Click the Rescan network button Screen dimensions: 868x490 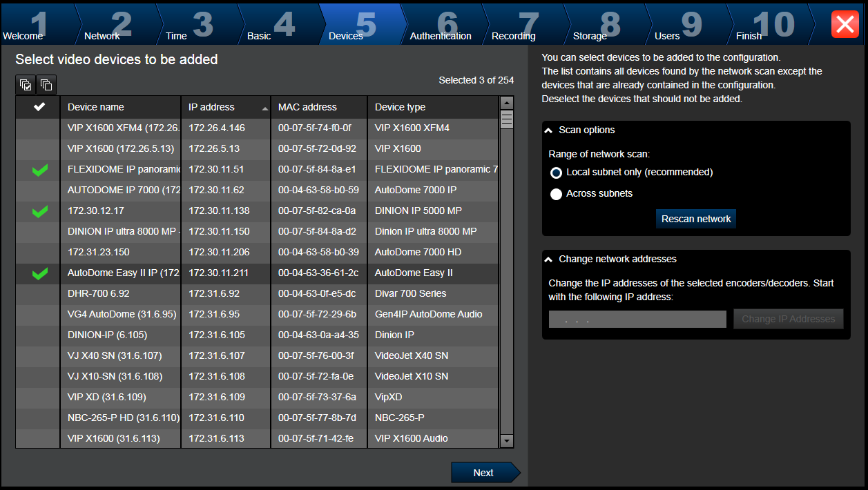pos(696,219)
